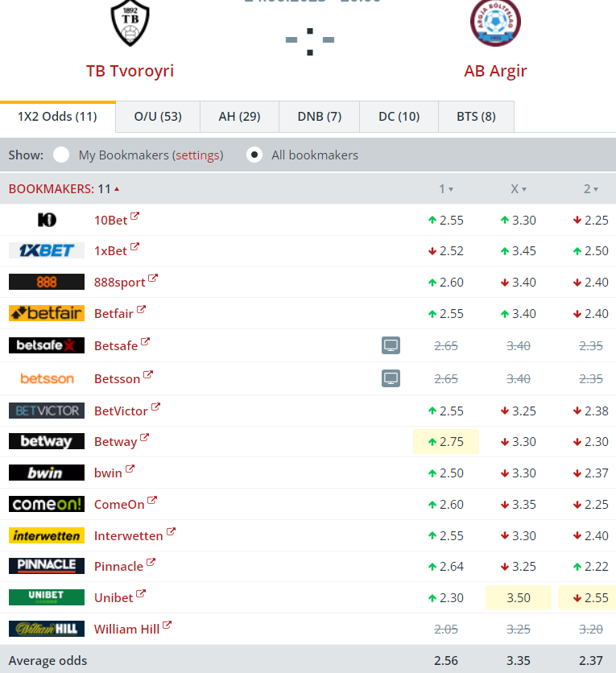Switch to the BTS (8) tab
Screen dimensions: 616x673
coord(476,117)
